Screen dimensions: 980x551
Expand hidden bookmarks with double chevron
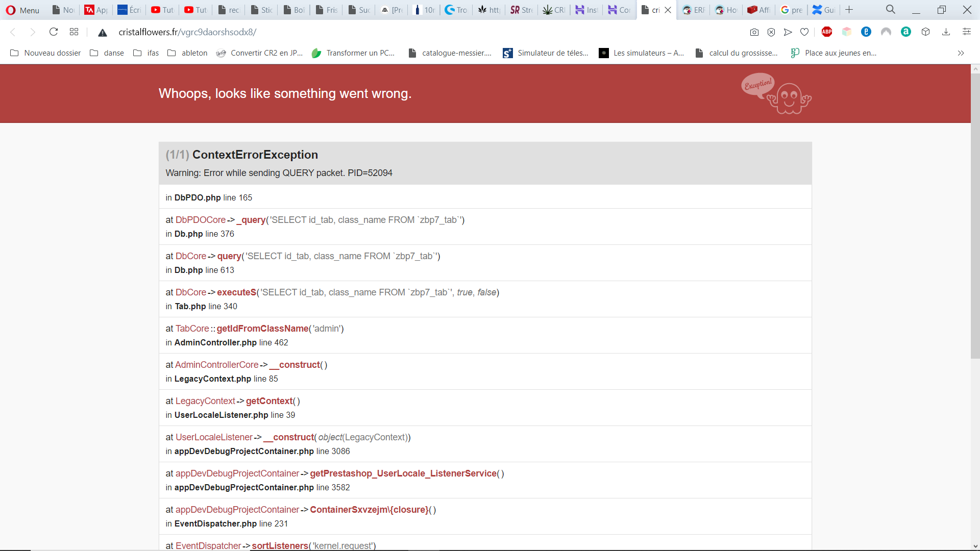961,53
